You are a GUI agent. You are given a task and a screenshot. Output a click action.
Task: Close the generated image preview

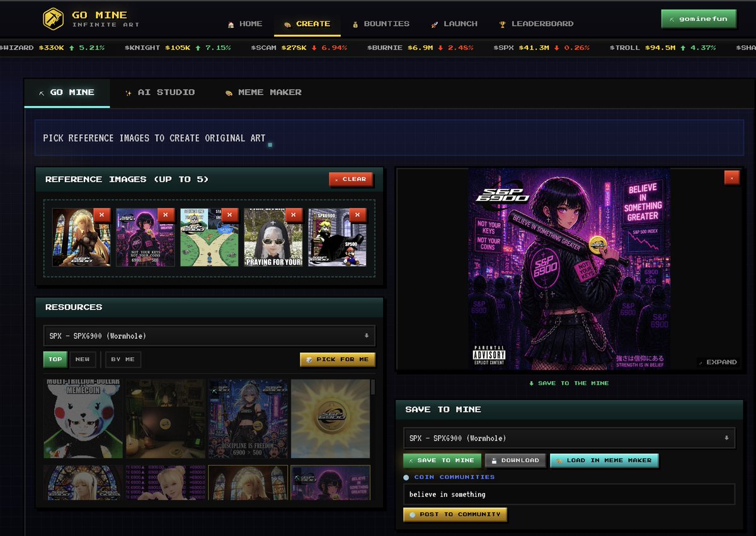731,178
